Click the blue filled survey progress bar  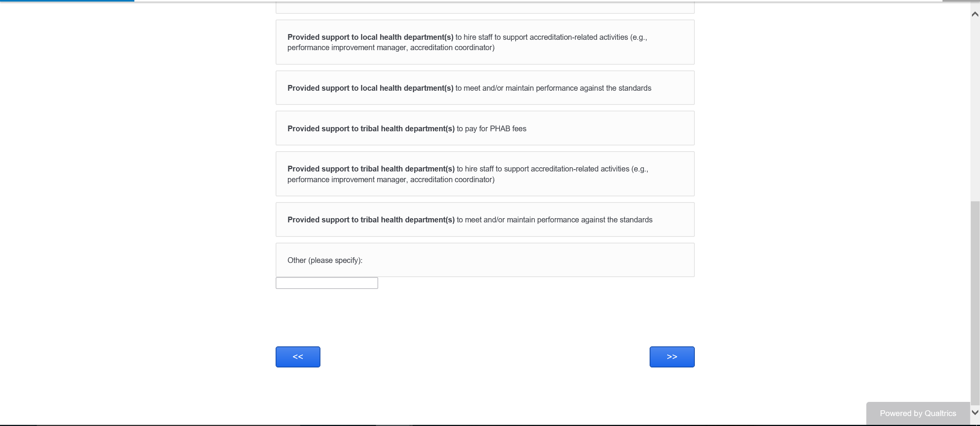(x=67, y=1)
